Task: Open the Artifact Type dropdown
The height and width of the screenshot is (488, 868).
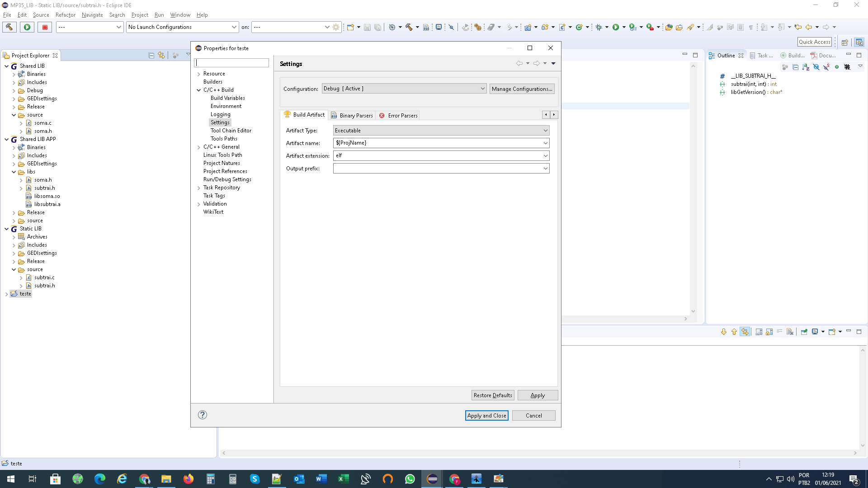Action: (x=441, y=131)
